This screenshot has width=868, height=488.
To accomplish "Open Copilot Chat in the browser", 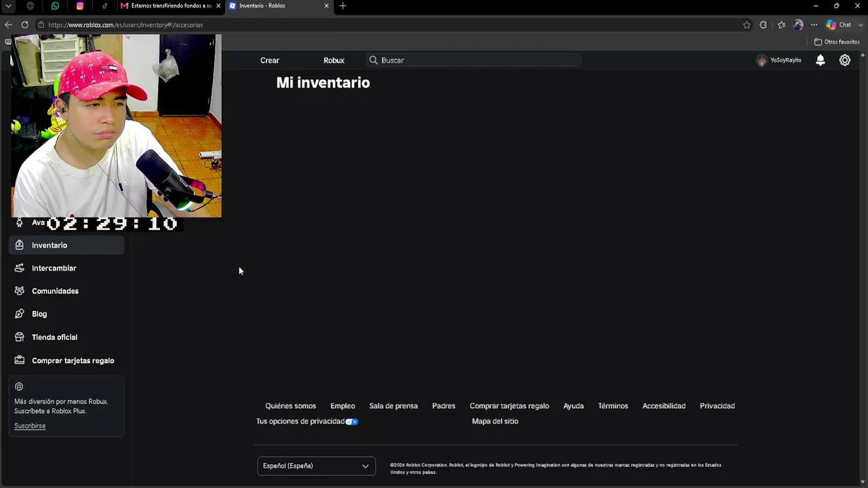I will click(838, 25).
